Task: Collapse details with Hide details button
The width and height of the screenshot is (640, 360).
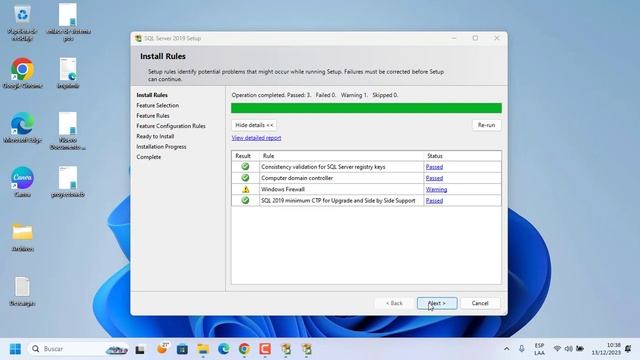Action: tap(254, 125)
